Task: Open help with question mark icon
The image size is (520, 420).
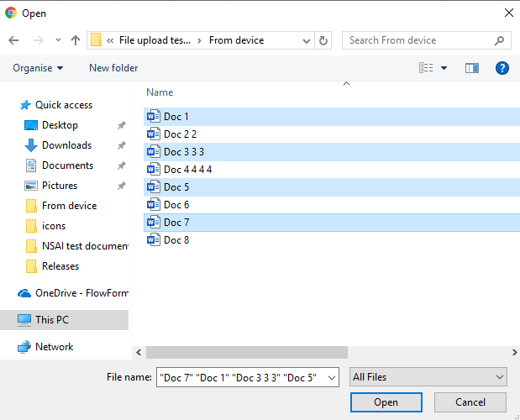Action: point(502,68)
